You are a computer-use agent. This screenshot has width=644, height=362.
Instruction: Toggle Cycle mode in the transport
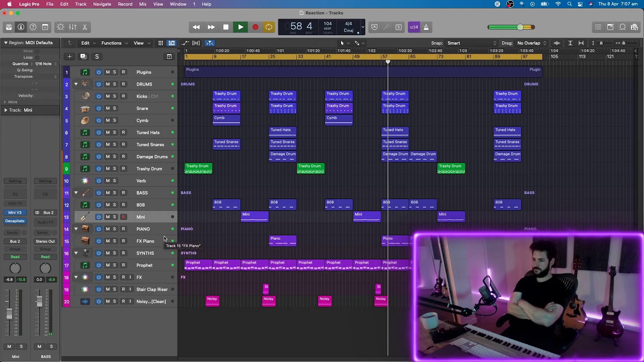point(269,27)
